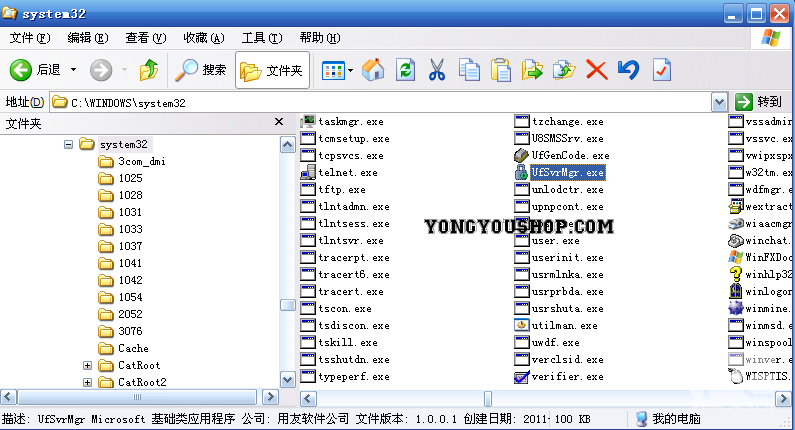795x430 pixels.
Task: Expand the address bar dropdown
Action: [719, 102]
